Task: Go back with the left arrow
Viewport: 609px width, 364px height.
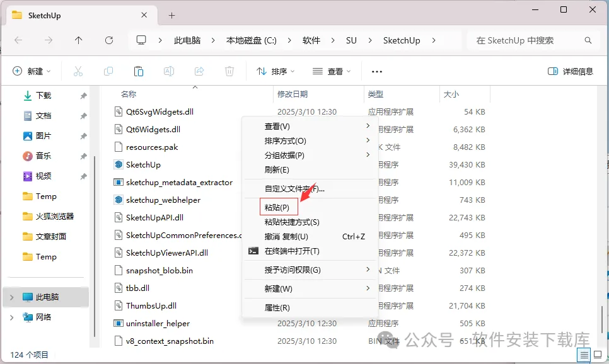Action: (x=18, y=40)
